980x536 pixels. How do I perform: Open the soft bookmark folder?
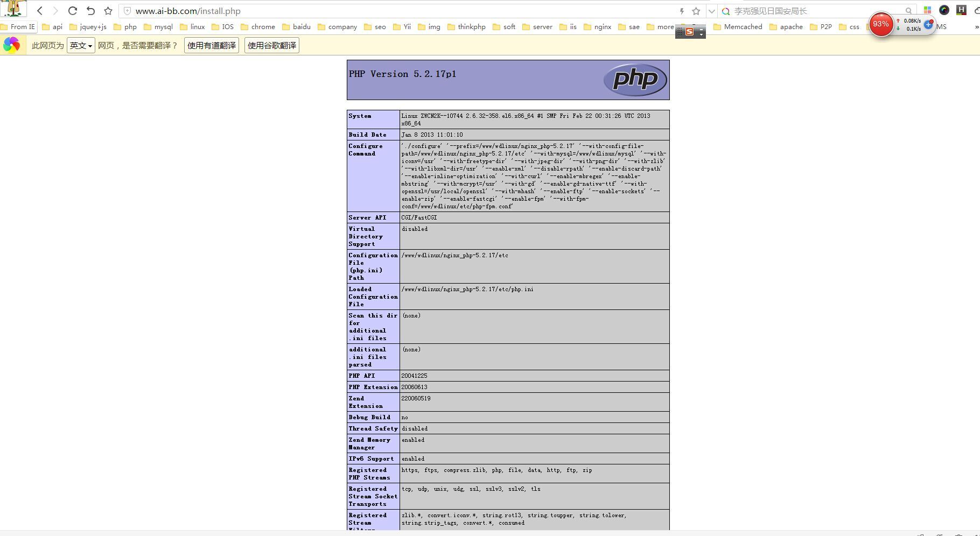point(504,26)
